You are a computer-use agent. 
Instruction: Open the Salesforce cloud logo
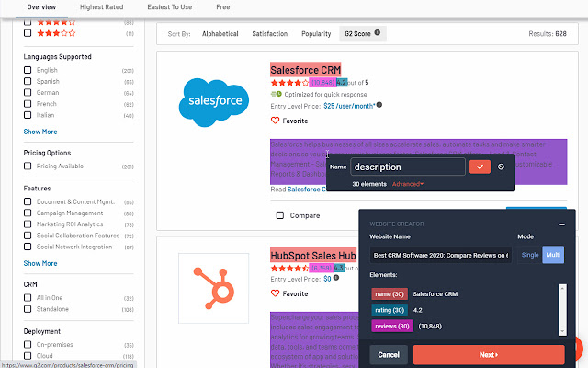(x=214, y=102)
